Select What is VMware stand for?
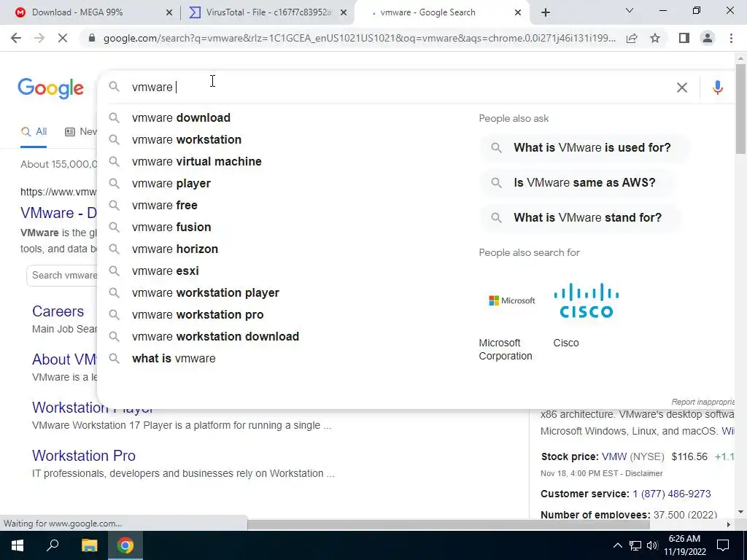Image resolution: width=747 pixels, height=560 pixels. [580, 217]
